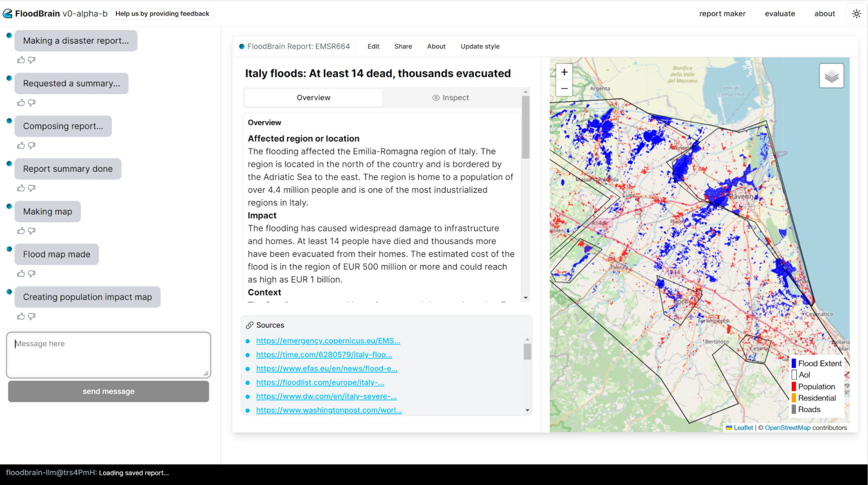Open the report's About menu

436,46
